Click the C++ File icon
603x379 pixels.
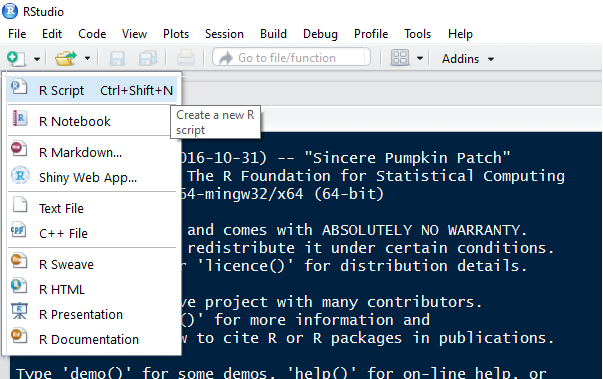point(19,231)
